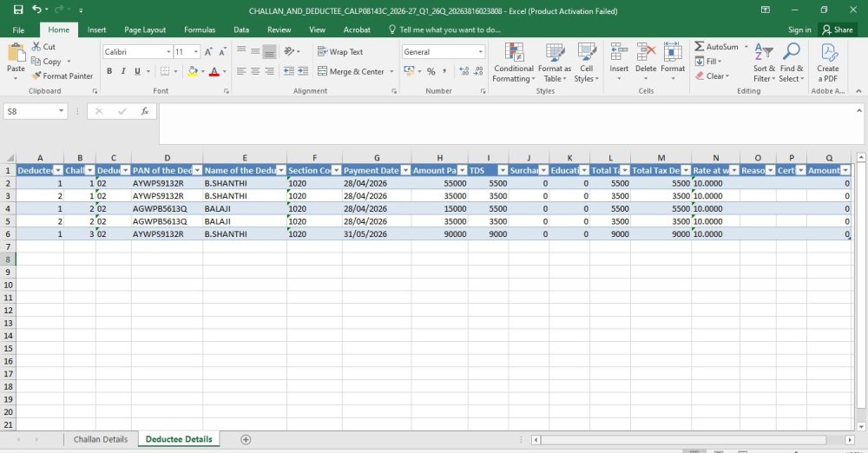
Task: Increase font size with the large A icon
Action: (x=208, y=51)
